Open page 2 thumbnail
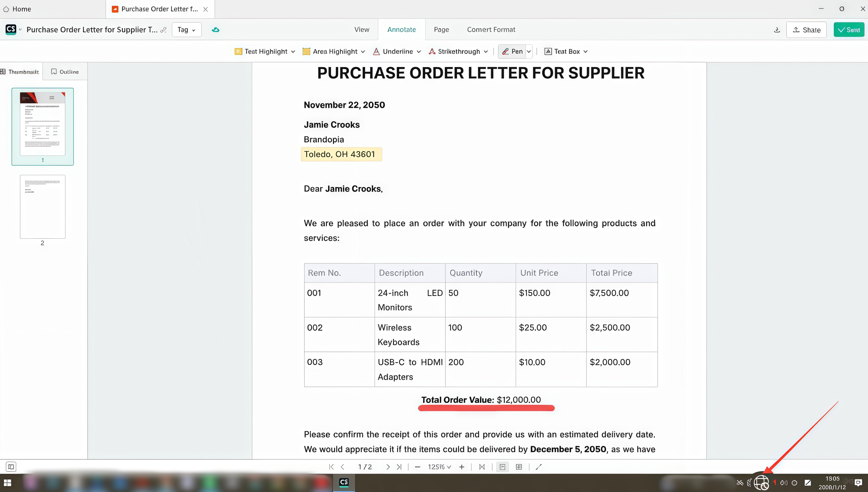Screen dimensions: 868x492 (42, 207)
